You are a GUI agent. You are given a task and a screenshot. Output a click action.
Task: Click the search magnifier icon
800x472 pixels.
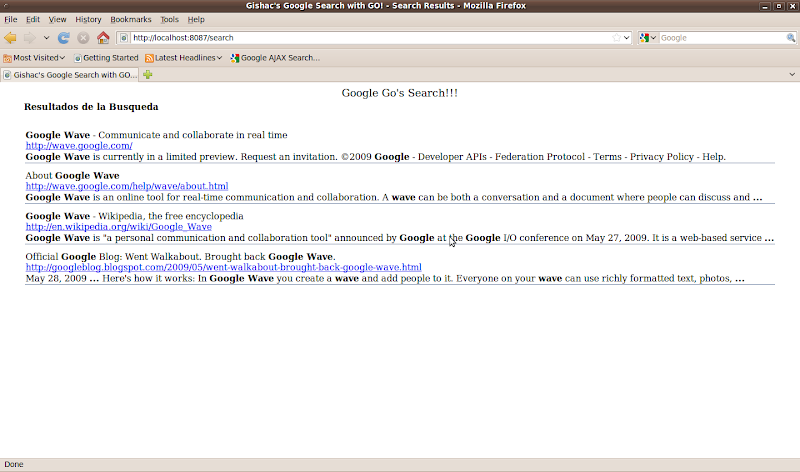coord(791,38)
